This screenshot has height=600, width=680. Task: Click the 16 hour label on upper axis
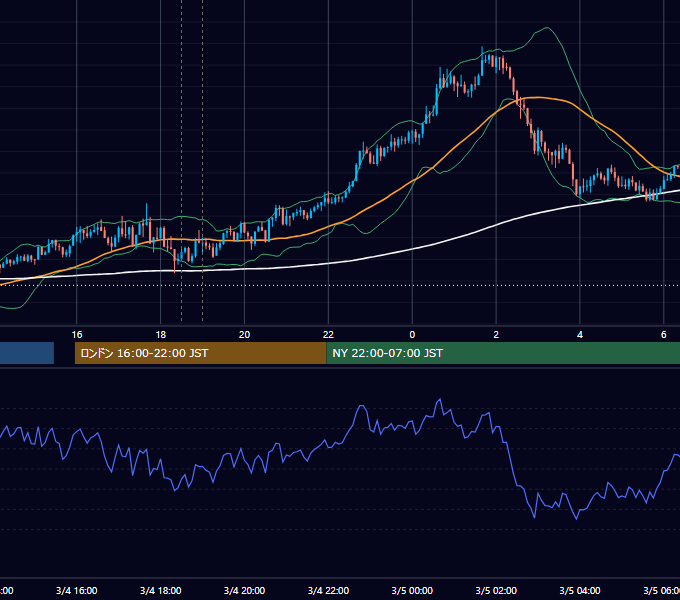click(x=77, y=335)
